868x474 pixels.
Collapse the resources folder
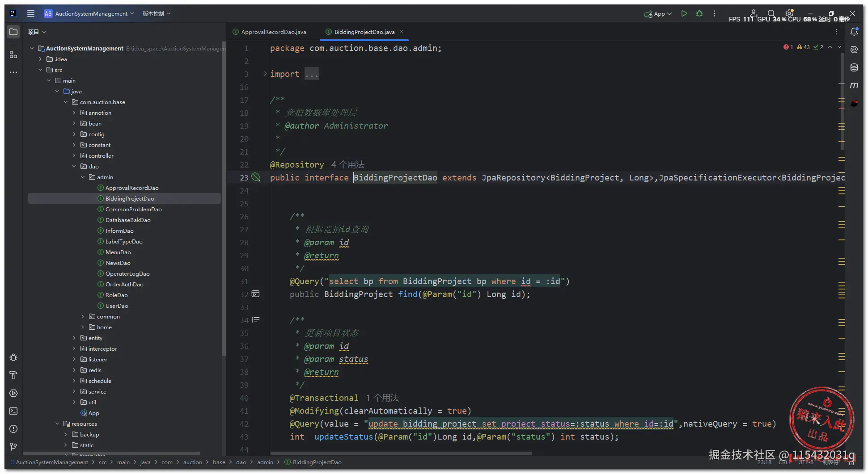tap(57, 424)
